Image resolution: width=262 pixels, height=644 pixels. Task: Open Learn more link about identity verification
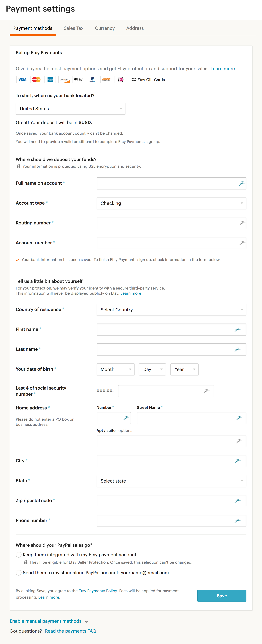(131, 293)
